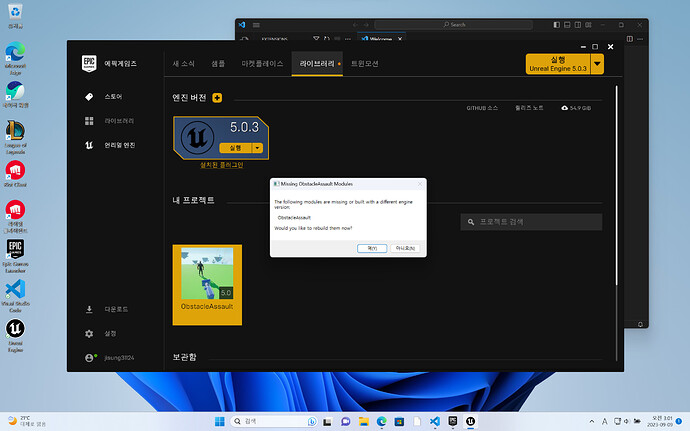Viewport: 690px width, 431px height.
Task: Click No (아니요) in the dialog
Action: pyautogui.click(x=405, y=248)
